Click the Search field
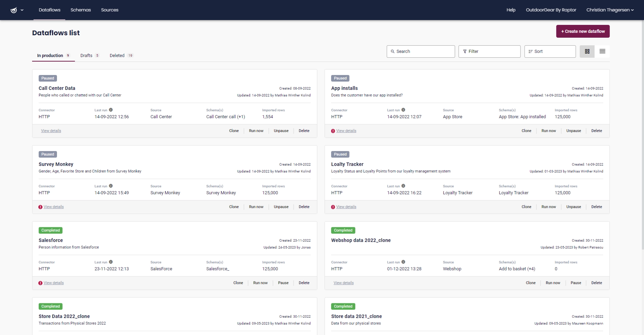The width and height of the screenshot is (644, 335). click(x=421, y=52)
